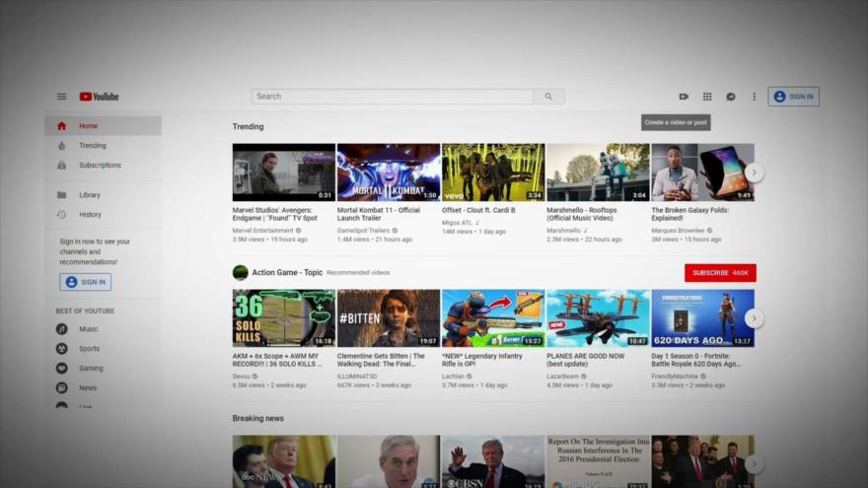Click the Sports icon under Best of YouTube
Viewport: 868px width, 488px height.
tap(62, 349)
